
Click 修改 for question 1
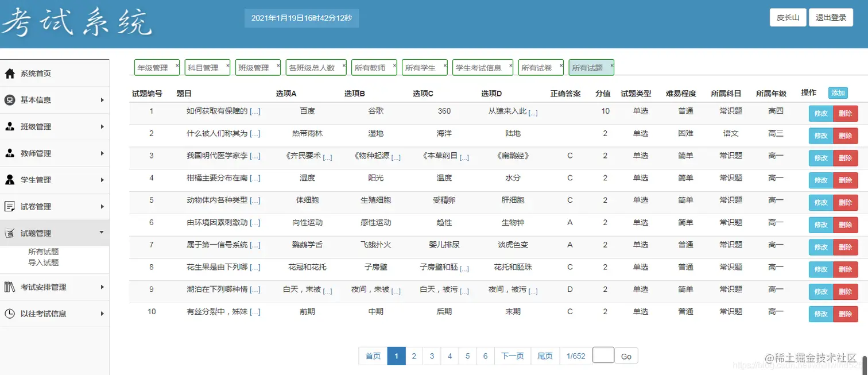click(x=821, y=114)
